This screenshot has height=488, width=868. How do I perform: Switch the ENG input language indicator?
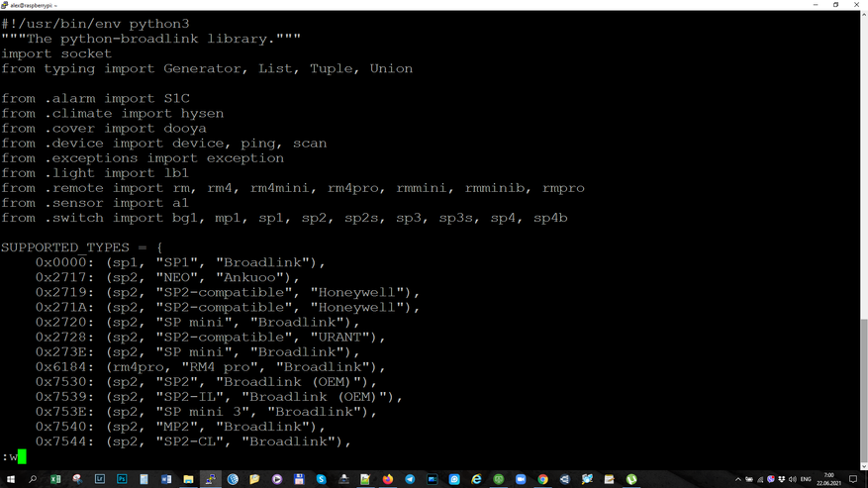(806, 479)
